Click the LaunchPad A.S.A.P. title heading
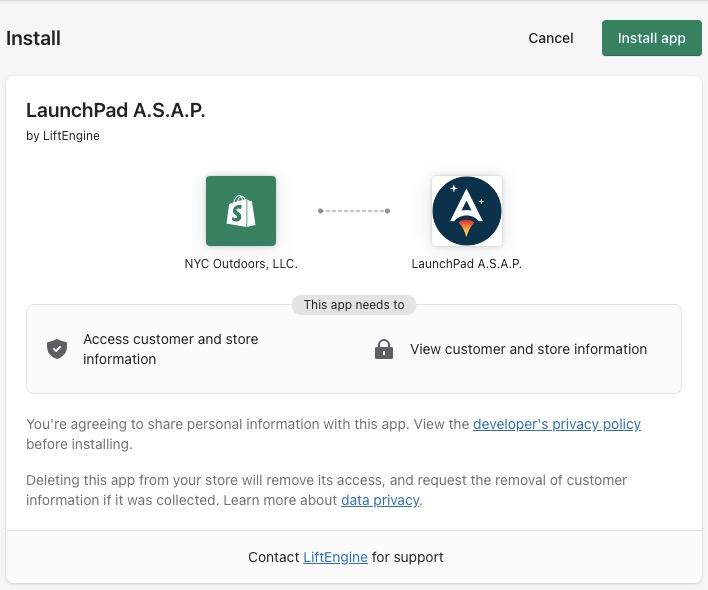The width and height of the screenshot is (708, 590). pyautogui.click(x=116, y=110)
